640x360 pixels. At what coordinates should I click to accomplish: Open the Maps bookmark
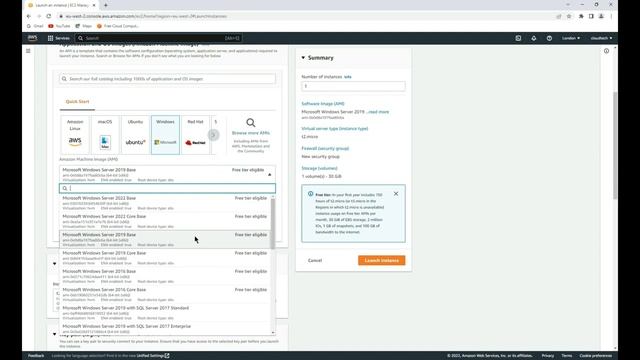pos(84,26)
